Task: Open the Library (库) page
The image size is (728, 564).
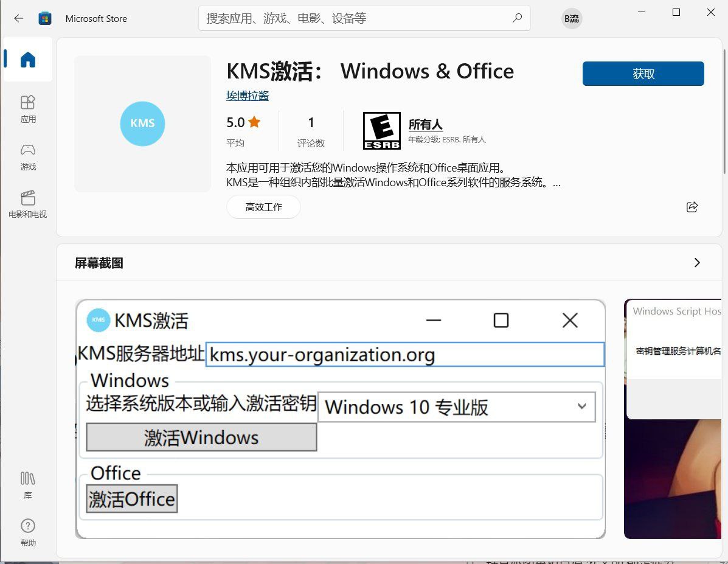Action: pyautogui.click(x=28, y=484)
